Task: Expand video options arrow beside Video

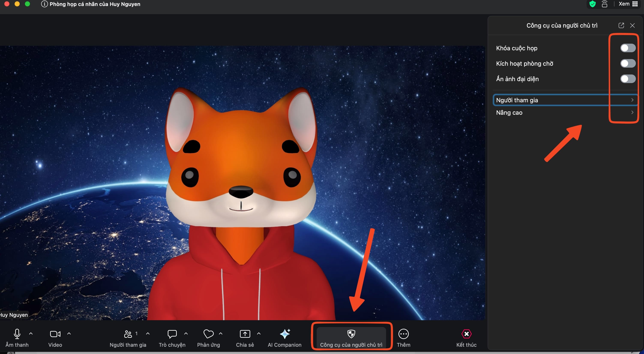Action: [69, 333]
